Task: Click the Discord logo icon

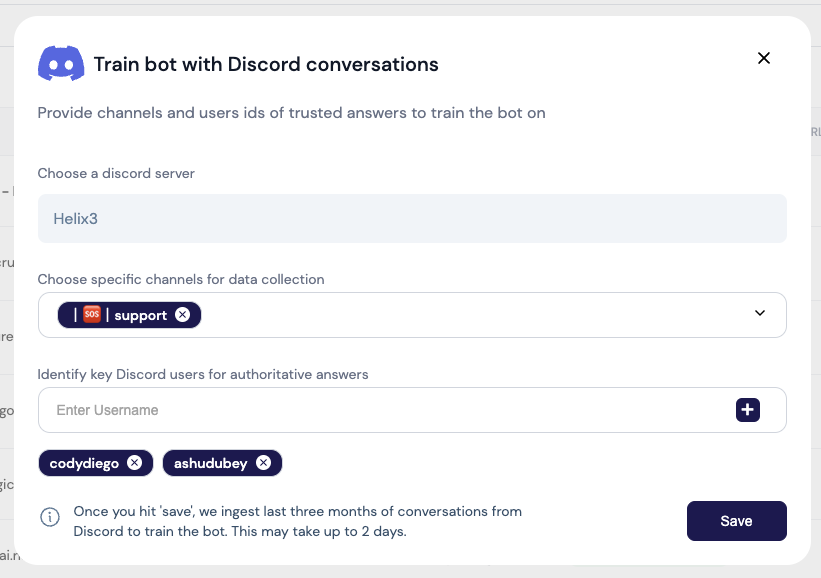Action: [x=61, y=64]
